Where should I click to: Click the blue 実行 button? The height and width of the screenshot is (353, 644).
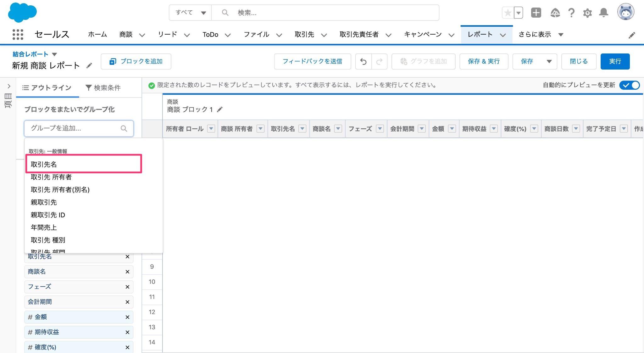[615, 61]
